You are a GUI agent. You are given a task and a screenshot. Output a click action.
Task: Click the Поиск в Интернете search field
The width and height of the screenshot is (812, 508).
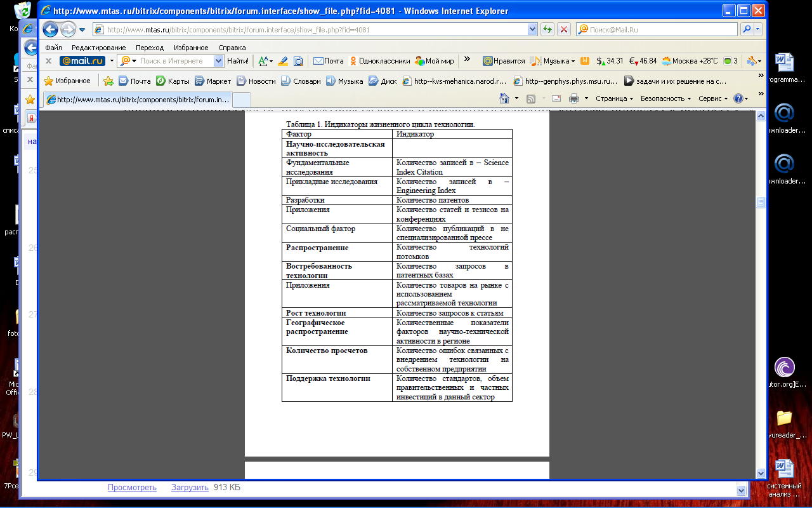[x=176, y=61]
